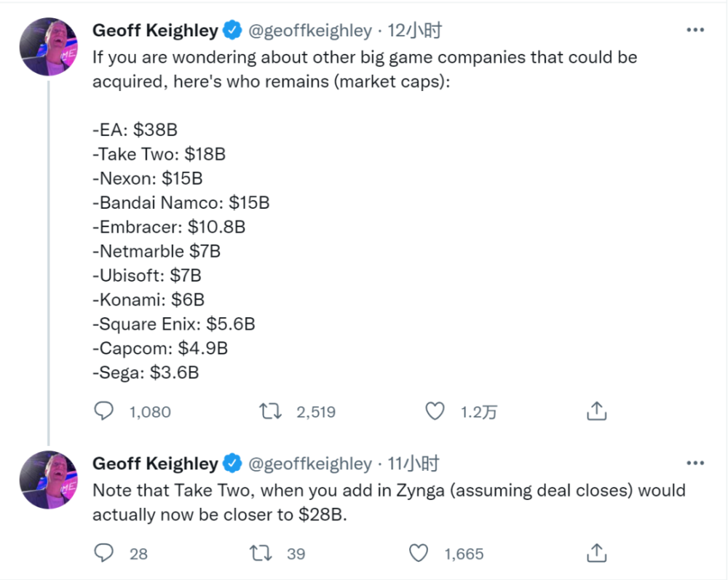
Task: Open the 11小时 timestamp link
Action: pos(414,464)
